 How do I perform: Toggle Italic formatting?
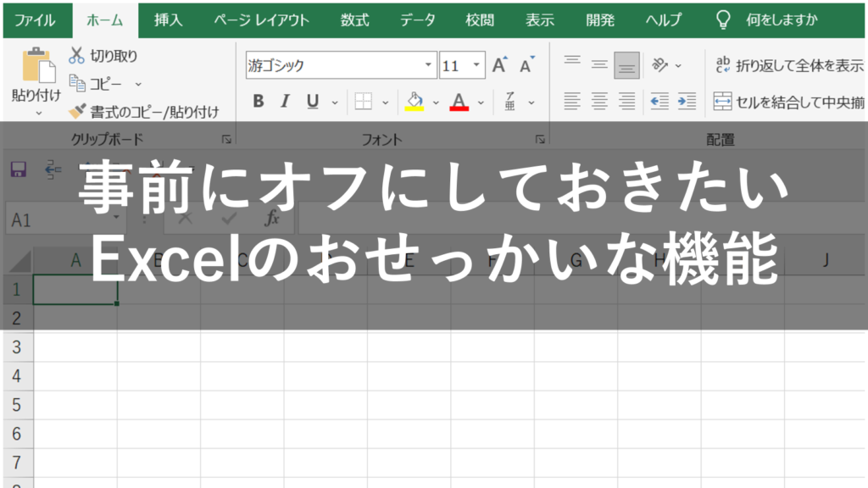coord(285,102)
